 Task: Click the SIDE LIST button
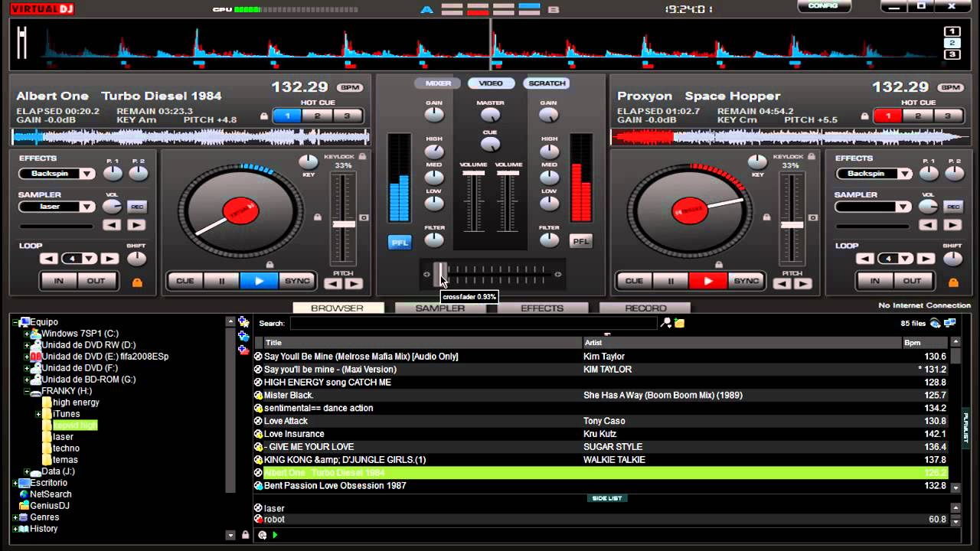coord(607,498)
